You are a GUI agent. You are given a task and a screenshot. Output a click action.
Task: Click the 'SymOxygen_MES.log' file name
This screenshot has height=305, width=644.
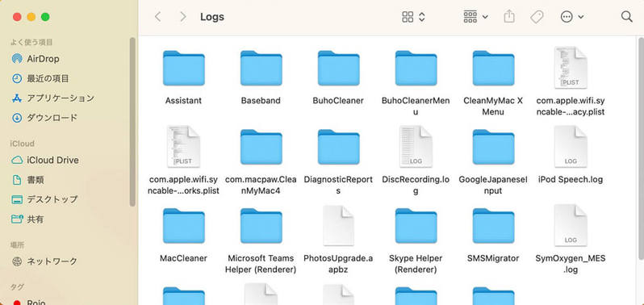(x=571, y=264)
